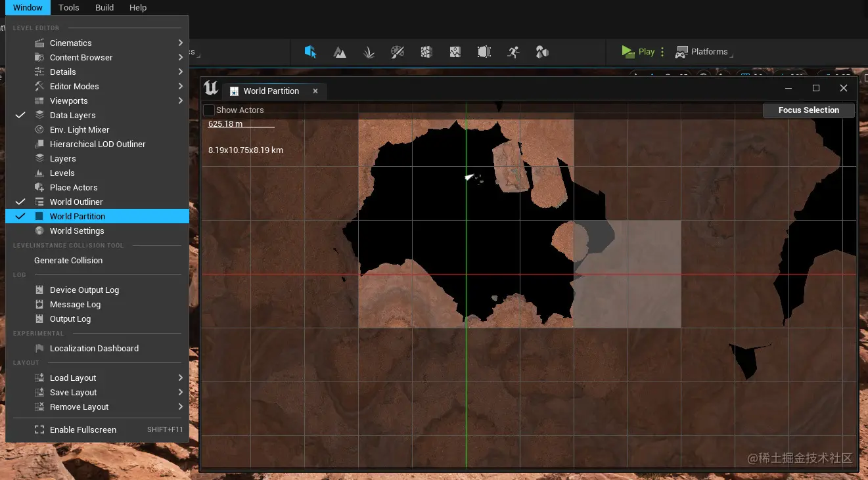The image size is (868, 480).
Task: Click the Env. Light Mixer icon
Action: (x=39, y=129)
